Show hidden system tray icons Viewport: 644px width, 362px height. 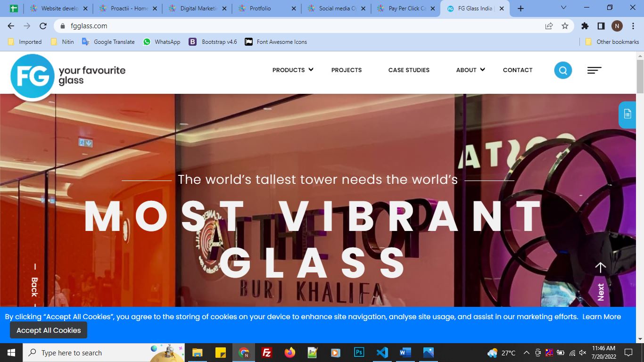(x=526, y=353)
